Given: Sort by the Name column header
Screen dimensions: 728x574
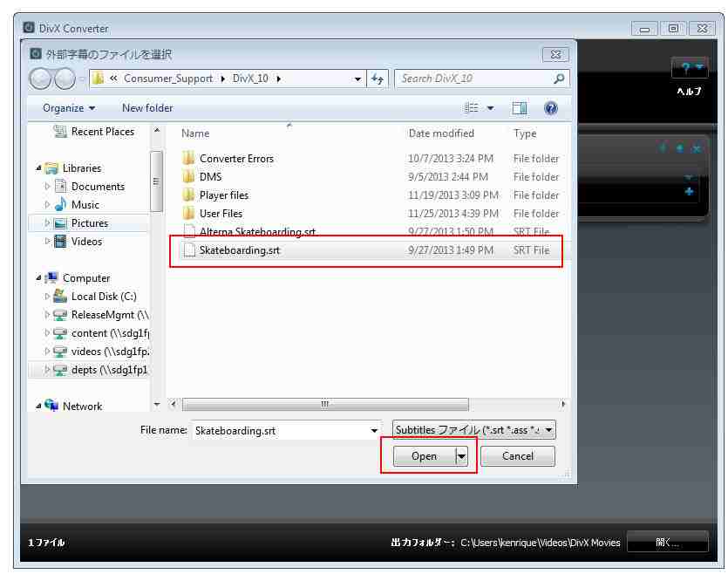Looking at the screenshot, I should pos(195,133).
